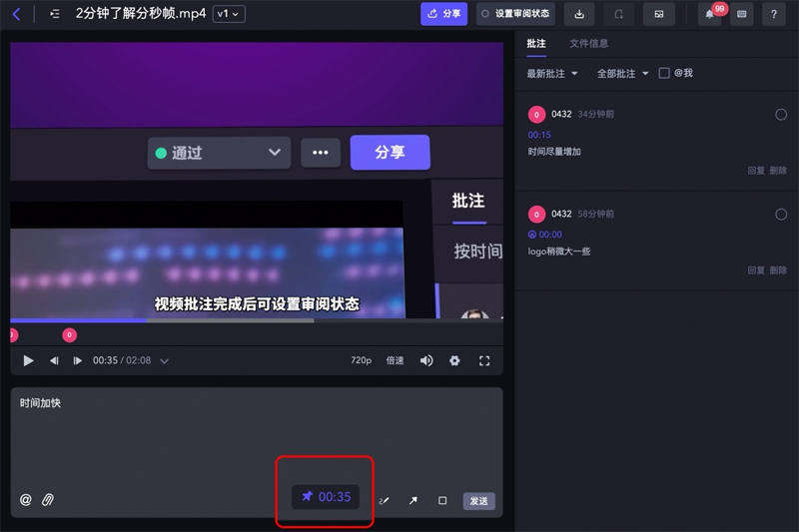Expand the time format chevron by 02:08
The image size is (799, 532).
point(164,361)
